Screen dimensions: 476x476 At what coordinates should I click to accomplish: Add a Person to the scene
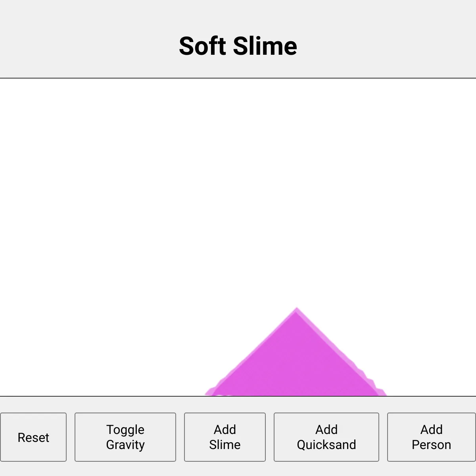[431, 437]
